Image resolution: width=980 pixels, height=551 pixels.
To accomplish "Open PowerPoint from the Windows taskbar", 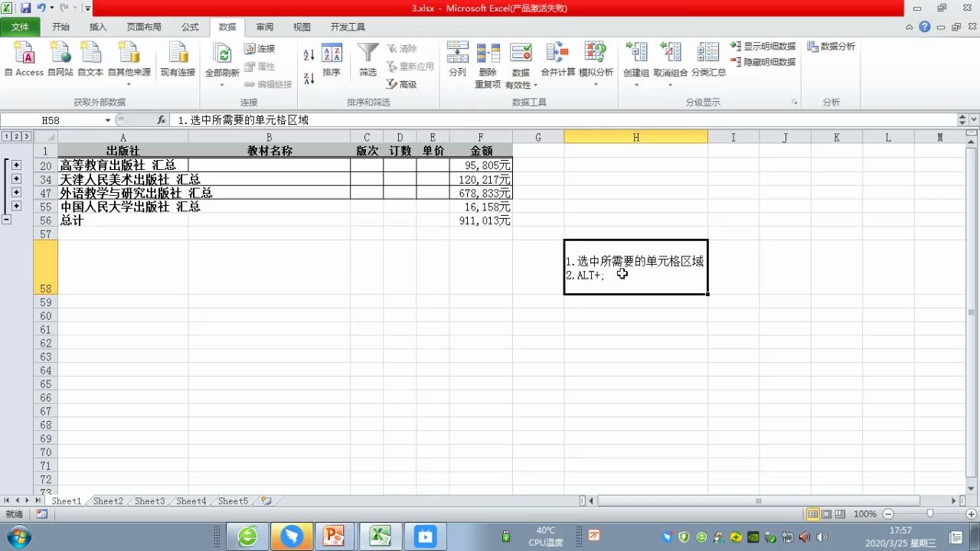I will tap(333, 536).
